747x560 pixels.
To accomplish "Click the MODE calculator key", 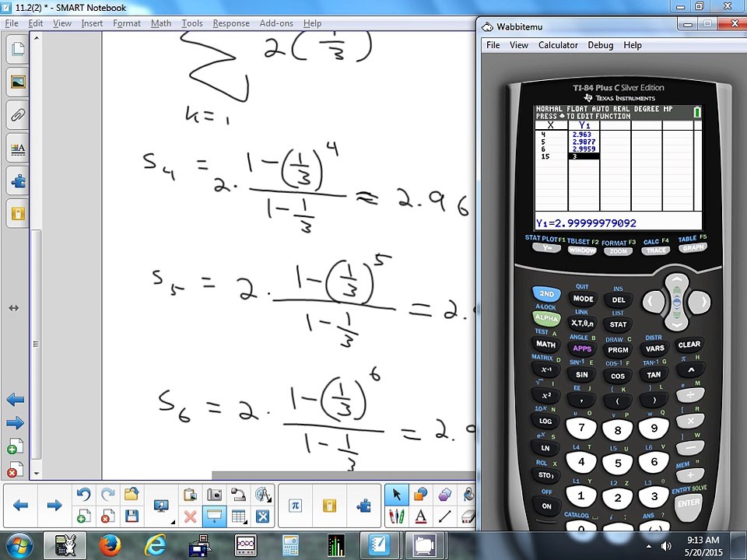I will [583, 299].
